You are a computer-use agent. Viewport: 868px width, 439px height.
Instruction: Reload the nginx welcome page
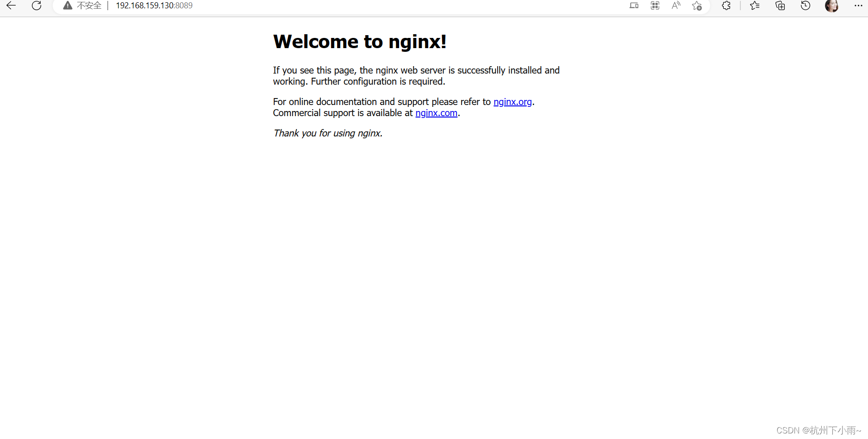(37, 6)
